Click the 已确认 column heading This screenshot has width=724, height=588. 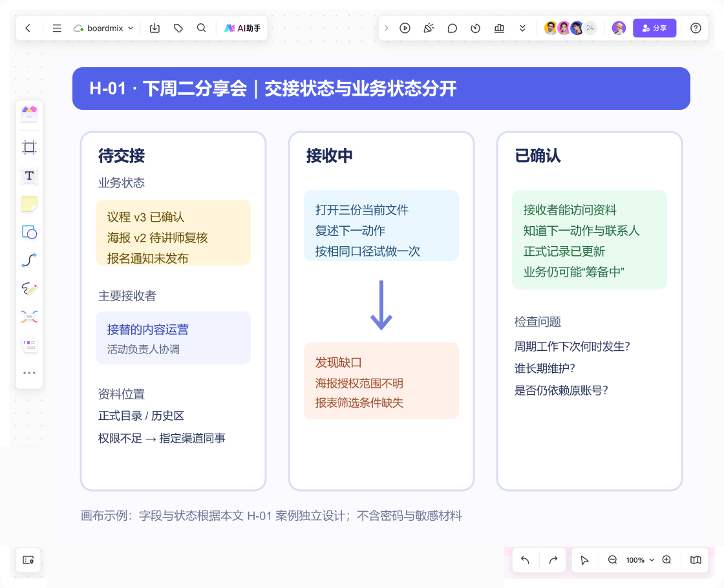click(x=538, y=156)
